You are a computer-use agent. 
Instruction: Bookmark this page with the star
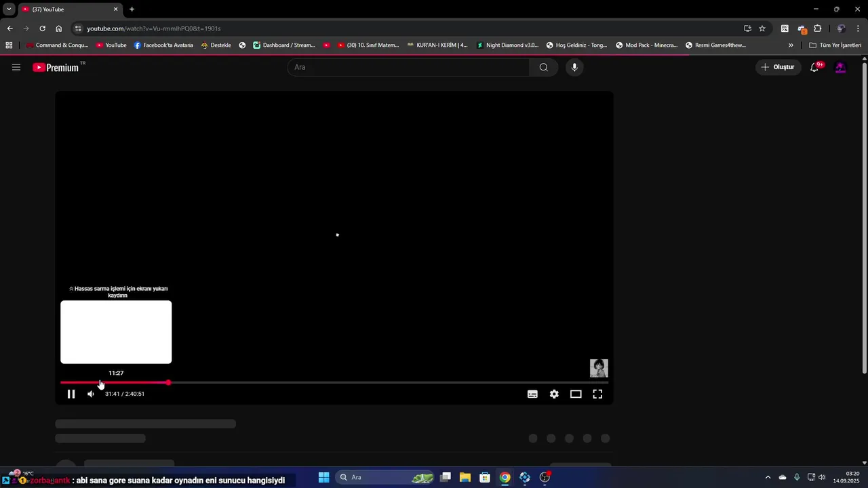tap(762, 28)
